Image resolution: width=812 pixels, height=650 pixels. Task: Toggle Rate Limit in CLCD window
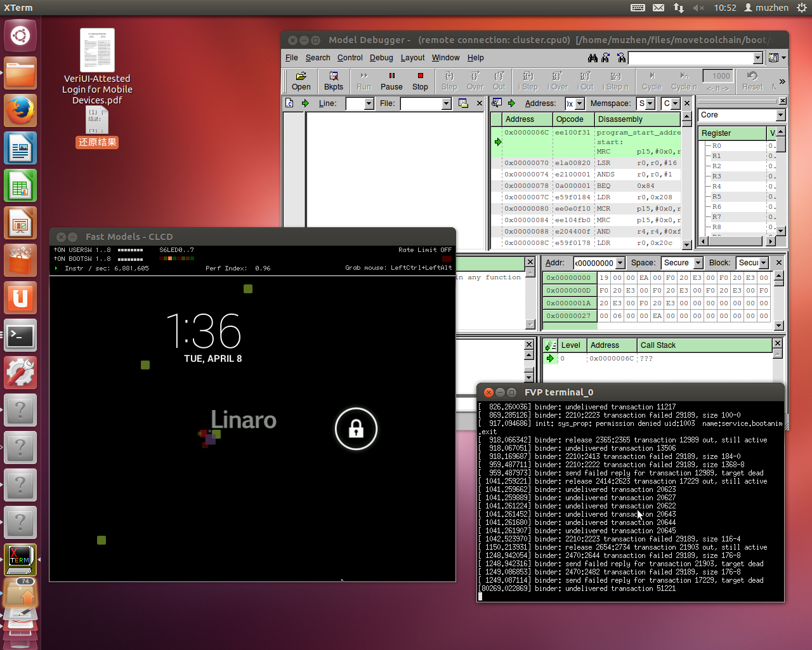tap(424, 250)
